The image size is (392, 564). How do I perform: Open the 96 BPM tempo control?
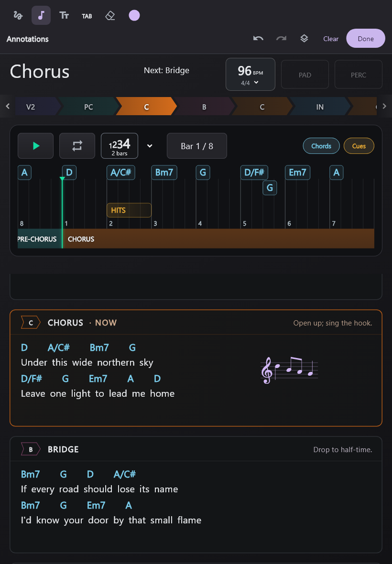click(x=250, y=75)
